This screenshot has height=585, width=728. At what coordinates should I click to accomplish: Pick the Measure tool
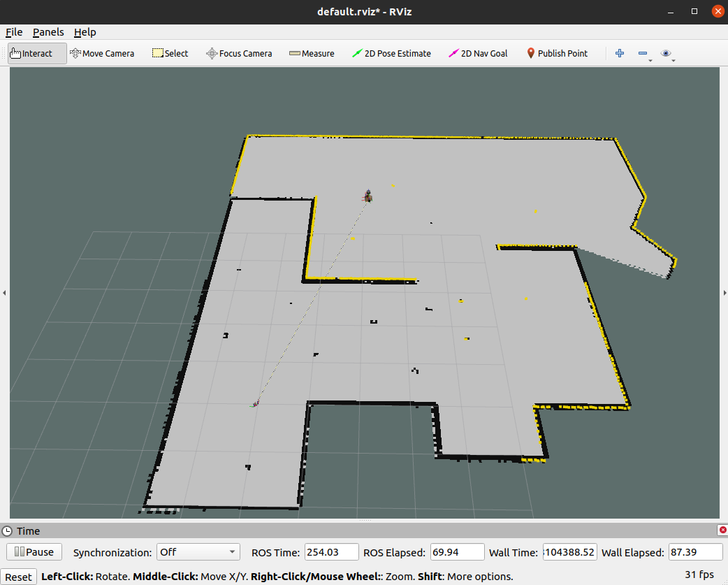pos(312,54)
